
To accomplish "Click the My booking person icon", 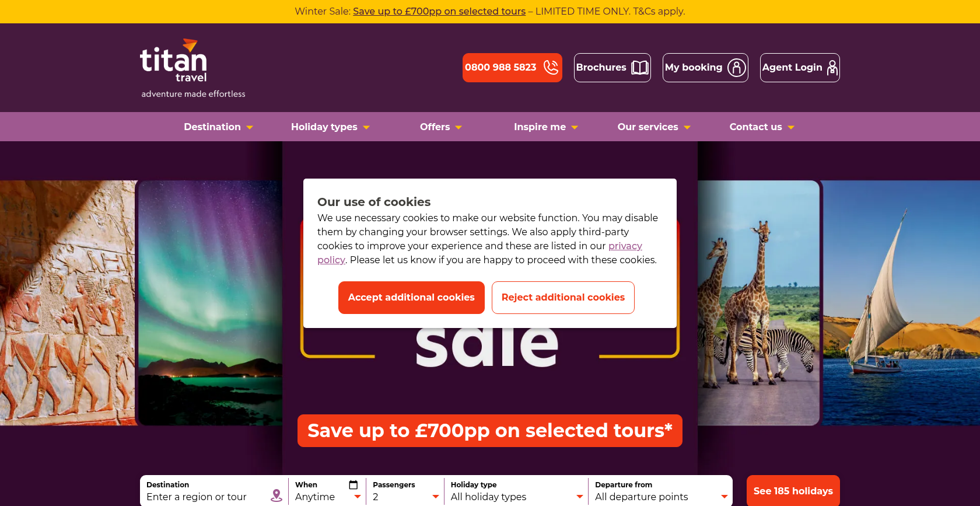I will (737, 68).
